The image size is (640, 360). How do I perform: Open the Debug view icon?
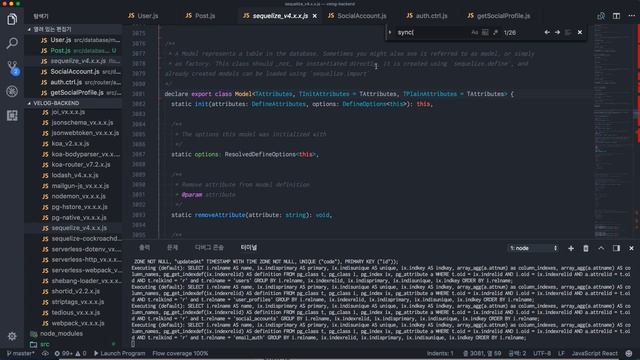click(x=12, y=91)
